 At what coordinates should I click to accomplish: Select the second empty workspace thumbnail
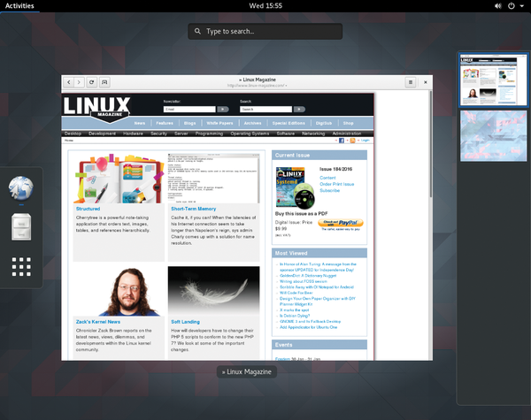(494, 135)
